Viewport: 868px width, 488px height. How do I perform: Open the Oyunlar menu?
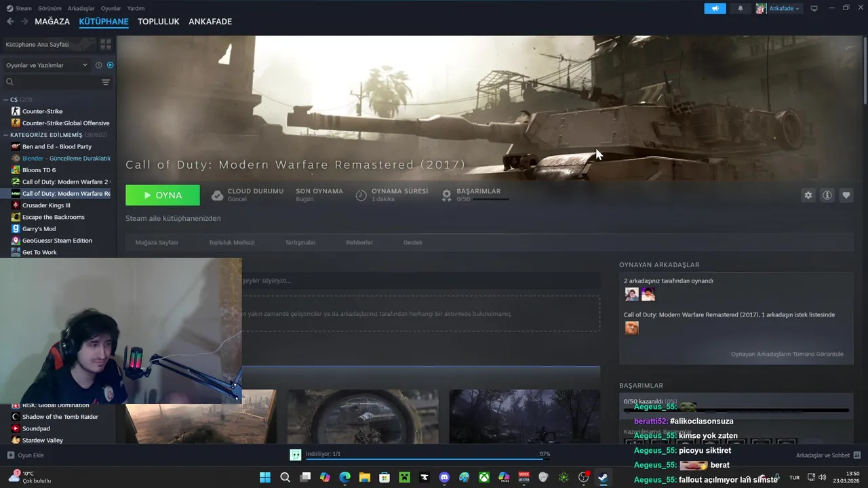pyautogui.click(x=111, y=8)
